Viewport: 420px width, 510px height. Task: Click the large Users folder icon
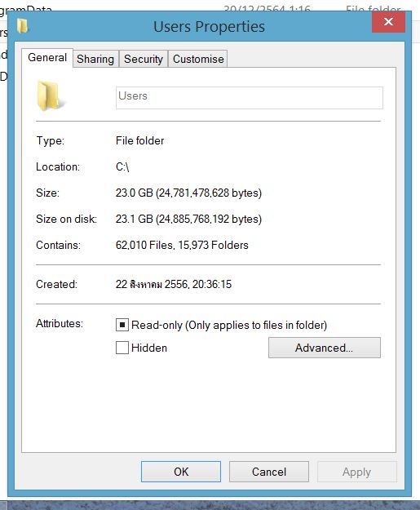[x=50, y=96]
